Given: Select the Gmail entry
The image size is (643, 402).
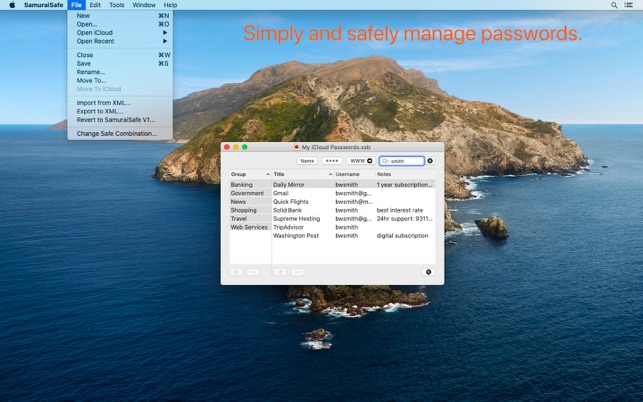Looking at the screenshot, I should (353, 193).
